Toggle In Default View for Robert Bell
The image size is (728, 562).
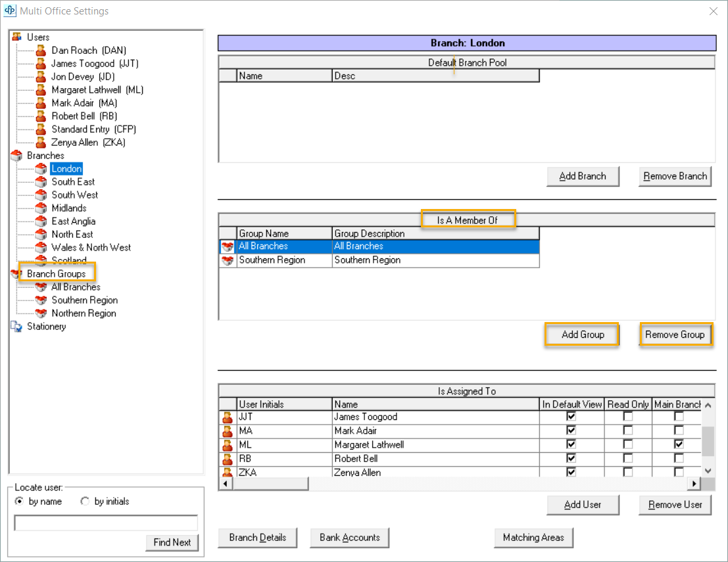click(571, 458)
